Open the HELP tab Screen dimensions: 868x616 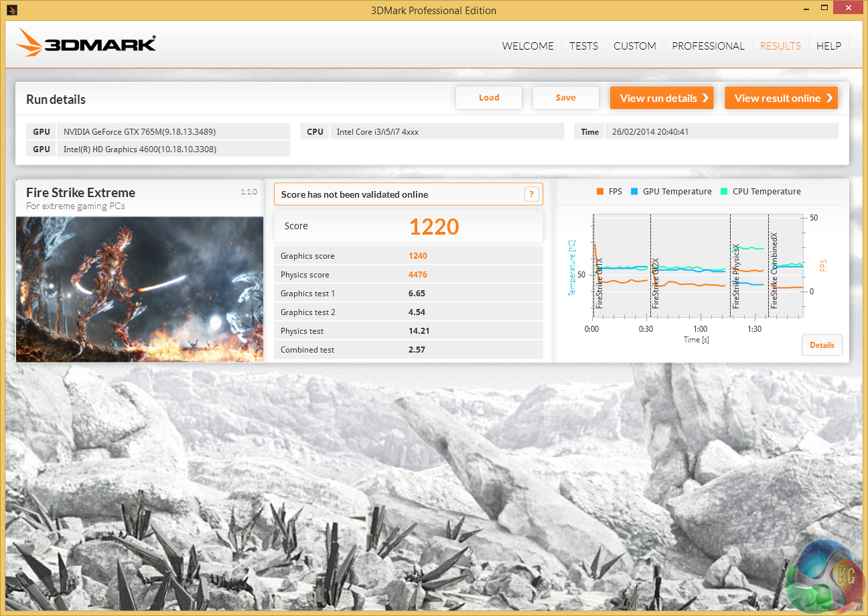[x=828, y=46]
